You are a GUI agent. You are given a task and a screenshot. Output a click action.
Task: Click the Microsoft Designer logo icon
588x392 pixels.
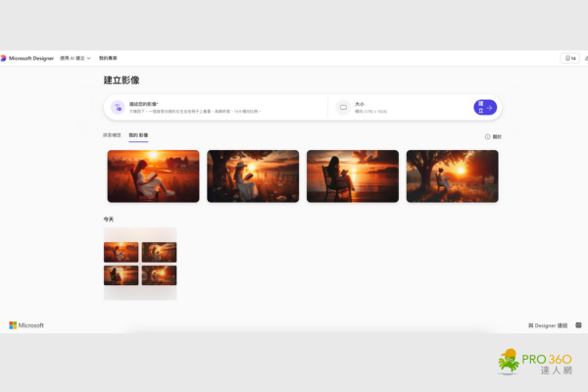[x=4, y=59]
